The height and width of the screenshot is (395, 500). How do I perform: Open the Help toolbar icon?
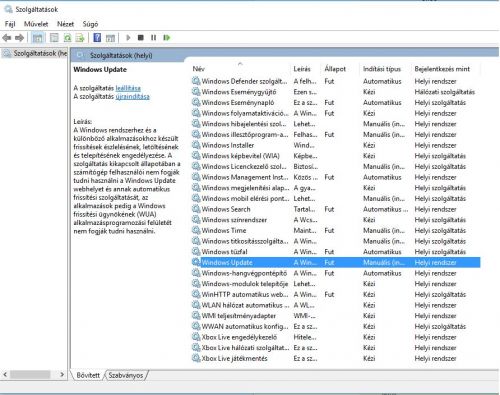coord(97,38)
